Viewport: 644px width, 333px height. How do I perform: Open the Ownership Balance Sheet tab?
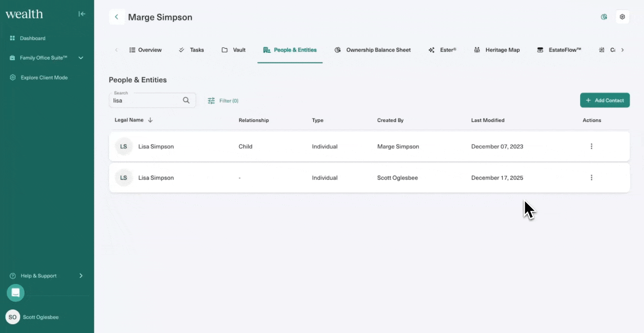point(373,50)
